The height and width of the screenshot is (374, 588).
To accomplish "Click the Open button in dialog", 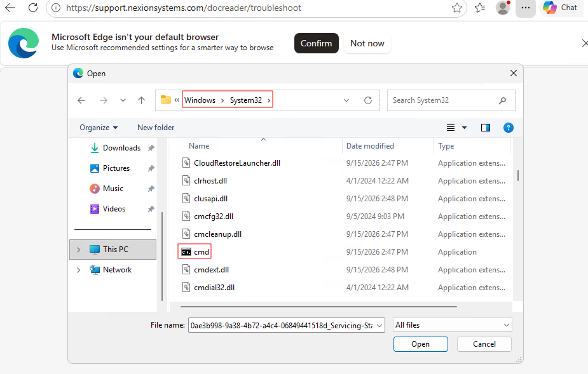I will [420, 344].
